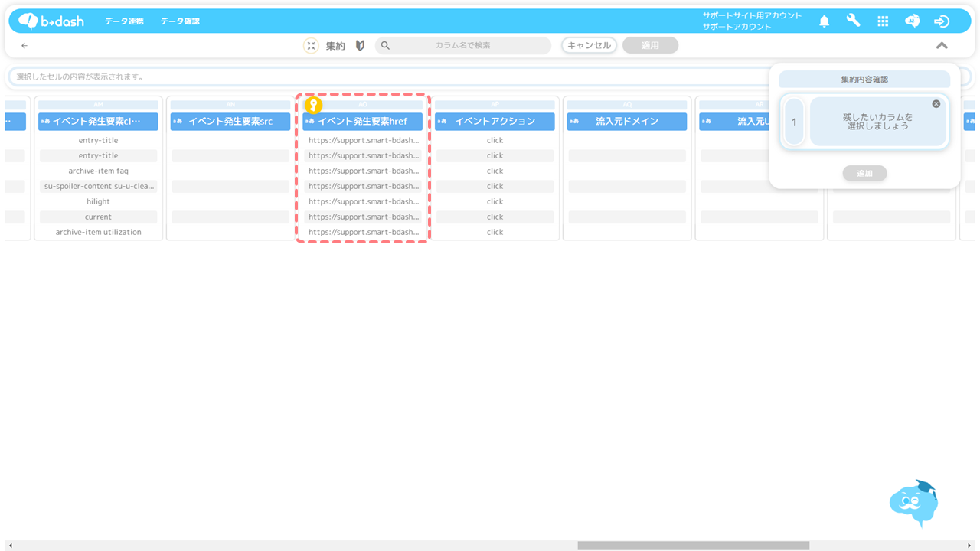Click the beginner guide mark icon

point(360,46)
